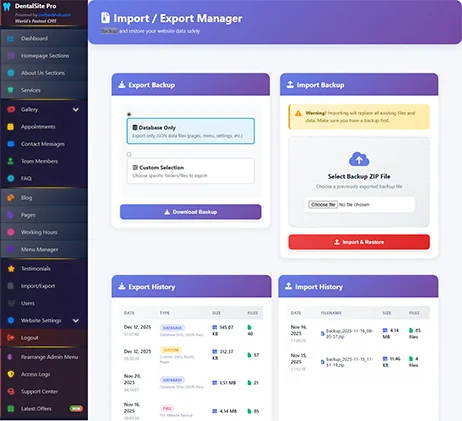Expand the Gallery submenu chevron
462x421 pixels.
[76, 110]
